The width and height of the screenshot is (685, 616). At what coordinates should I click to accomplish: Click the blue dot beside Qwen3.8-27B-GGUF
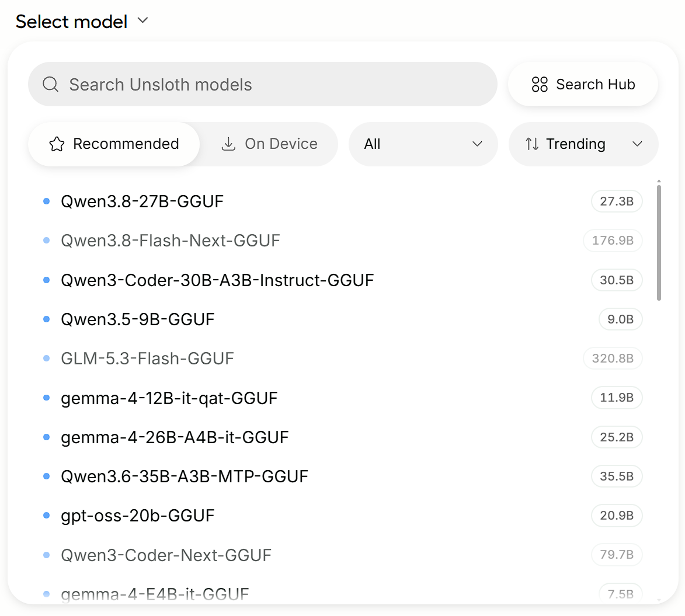coord(47,201)
